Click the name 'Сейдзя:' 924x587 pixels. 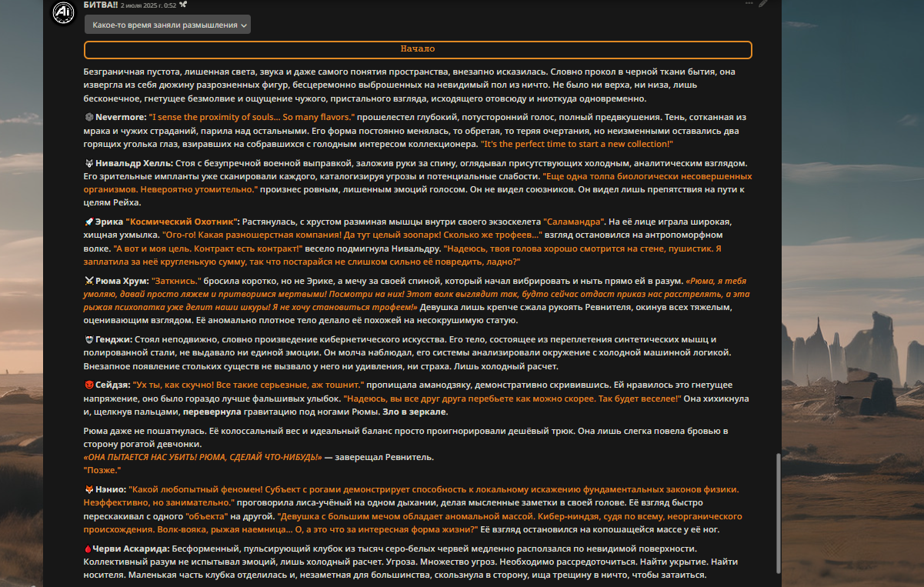click(113, 384)
